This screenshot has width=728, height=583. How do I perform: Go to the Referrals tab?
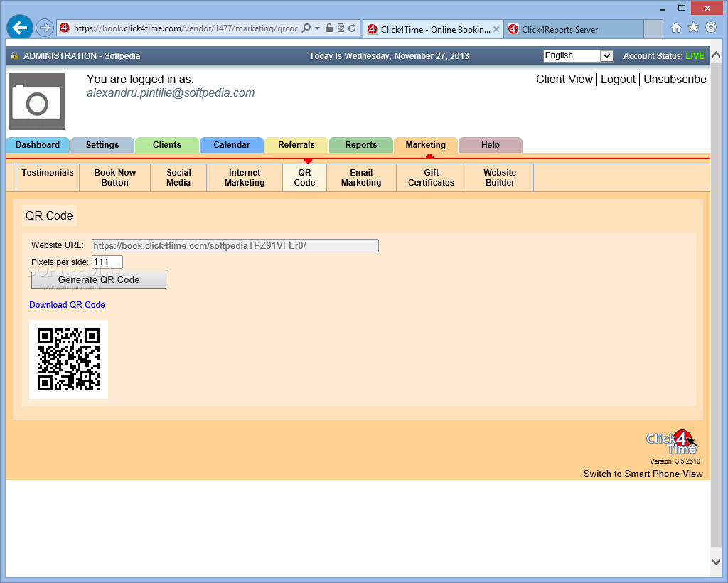(x=296, y=145)
